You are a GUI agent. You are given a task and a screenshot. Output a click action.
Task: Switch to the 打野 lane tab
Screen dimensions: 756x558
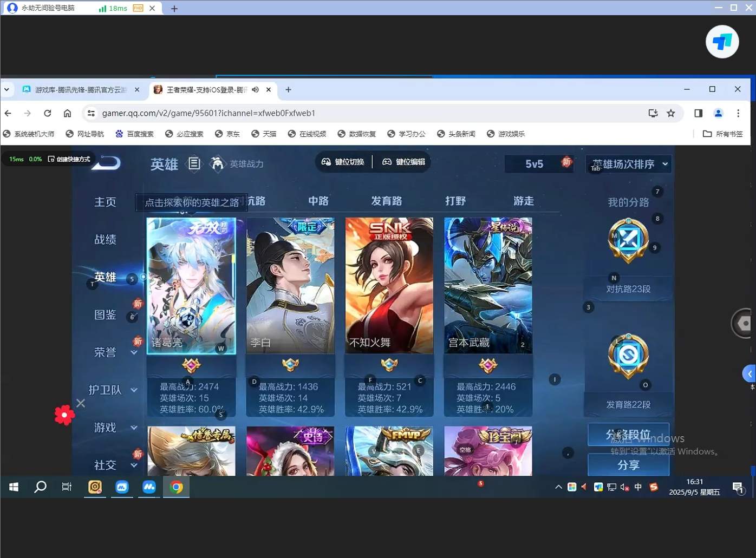click(x=455, y=201)
